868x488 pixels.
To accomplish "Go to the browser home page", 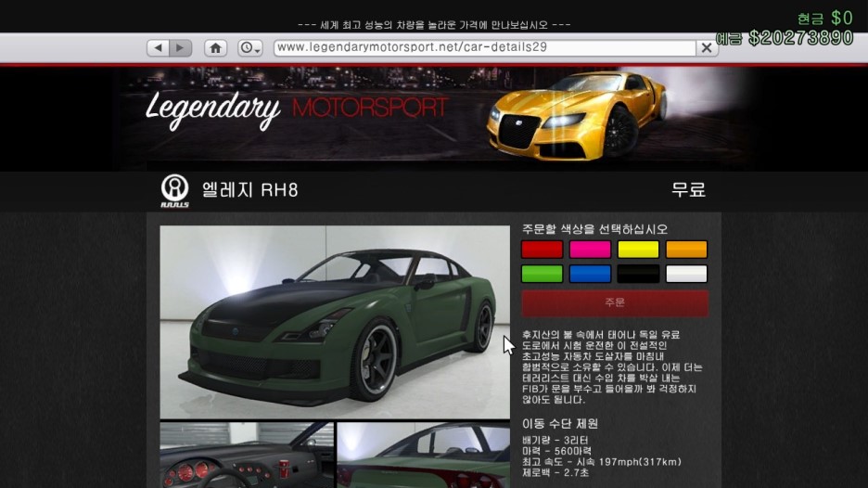I will pyautogui.click(x=216, y=47).
